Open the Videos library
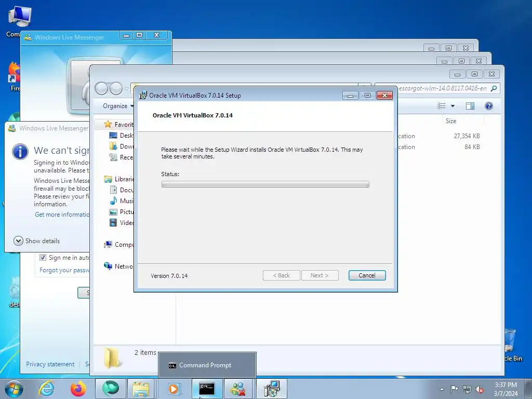532x399 pixels. pos(122,222)
